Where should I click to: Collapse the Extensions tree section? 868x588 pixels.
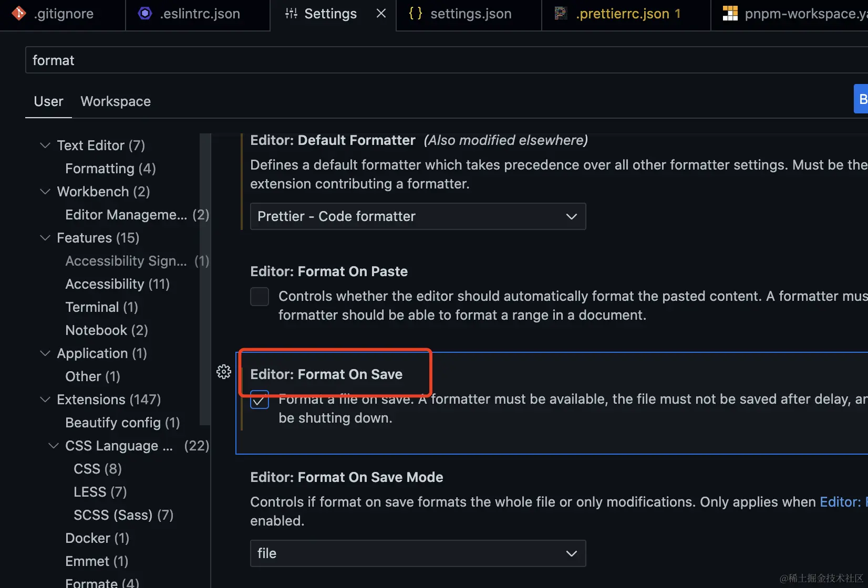pos(45,400)
